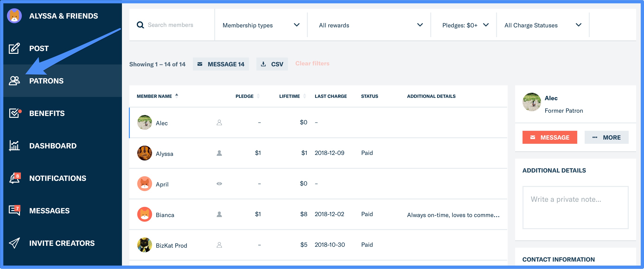Select the BizKat Prod member name
644x269 pixels.
pos(171,246)
